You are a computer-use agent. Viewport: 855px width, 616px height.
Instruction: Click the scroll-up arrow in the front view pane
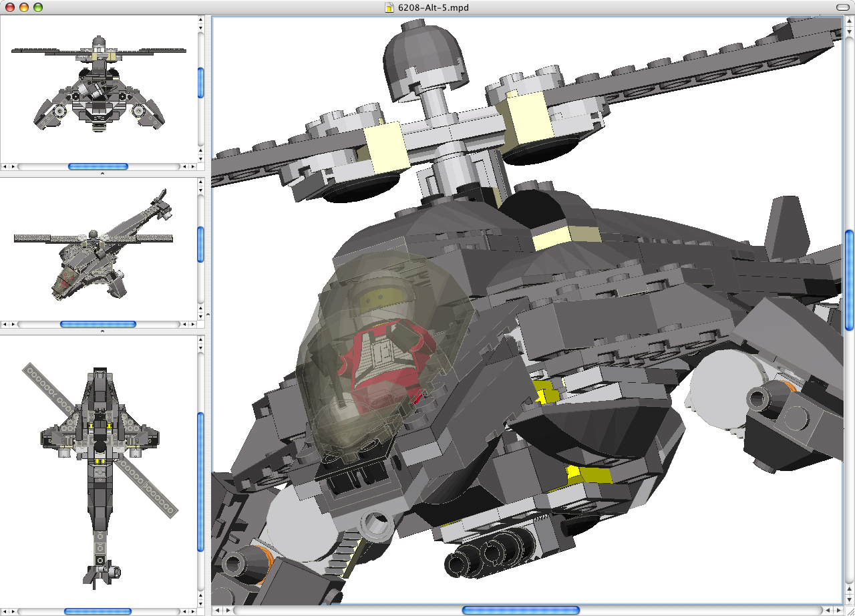[x=200, y=20]
